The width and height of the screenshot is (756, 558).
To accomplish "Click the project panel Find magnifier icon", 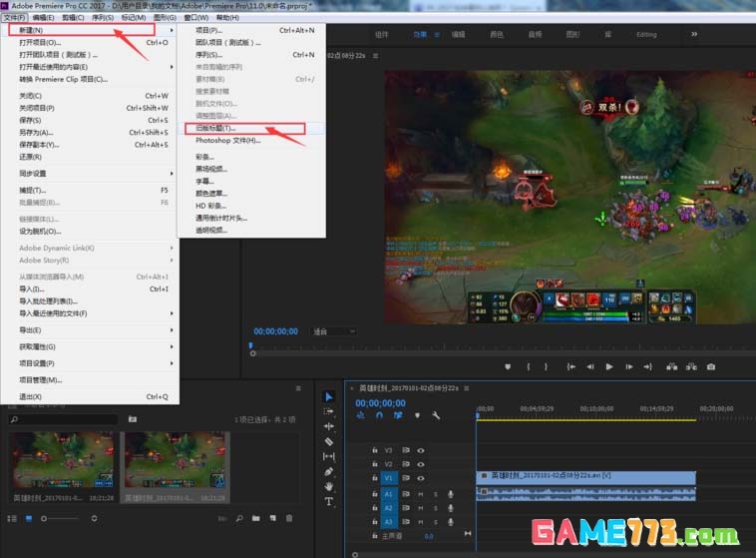I will [x=239, y=518].
